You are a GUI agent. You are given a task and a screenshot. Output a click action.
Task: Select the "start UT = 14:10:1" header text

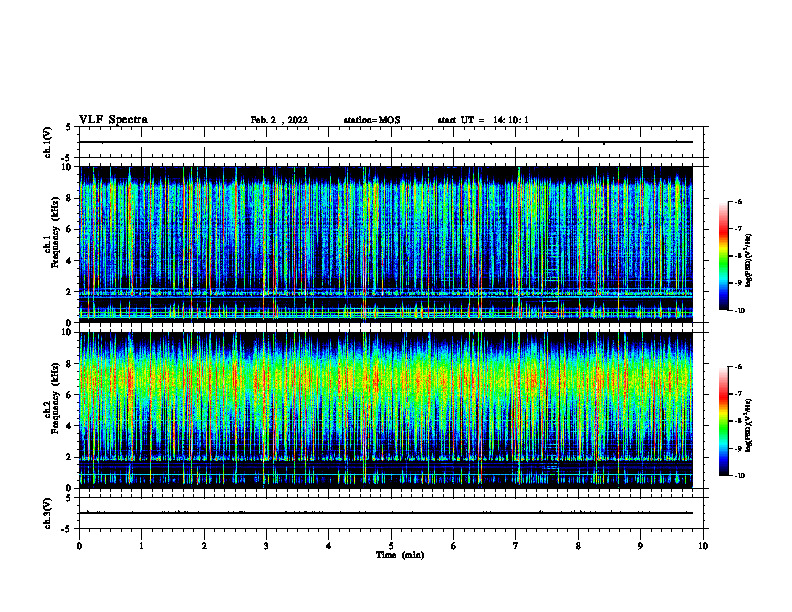click(483, 120)
